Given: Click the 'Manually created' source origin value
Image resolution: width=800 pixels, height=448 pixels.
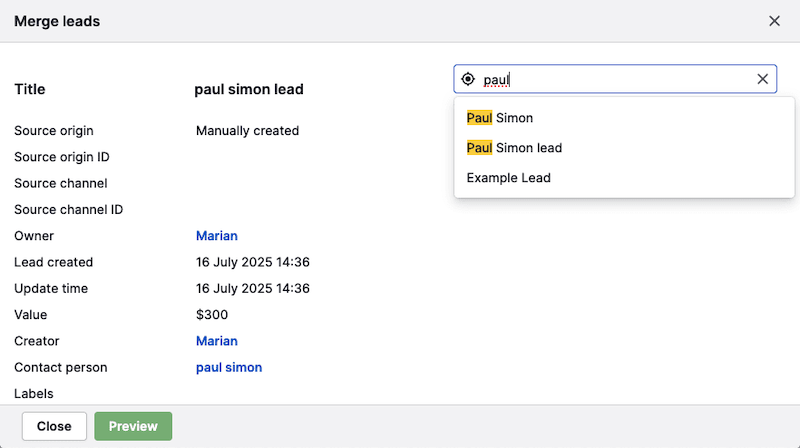Looking at the screenshot, I should tap(247, 131).
